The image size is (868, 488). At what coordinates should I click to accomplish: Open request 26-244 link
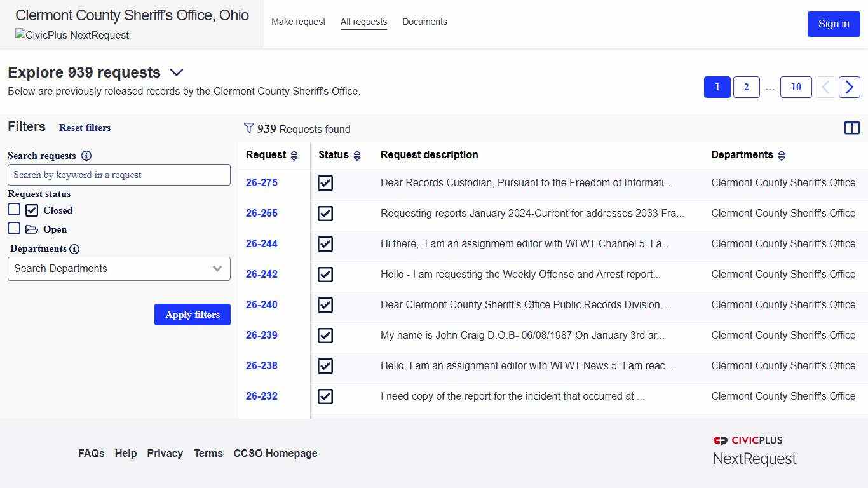261,243
